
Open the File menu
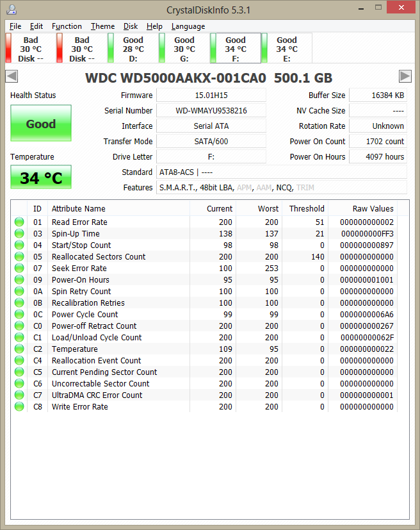[15, 26]
